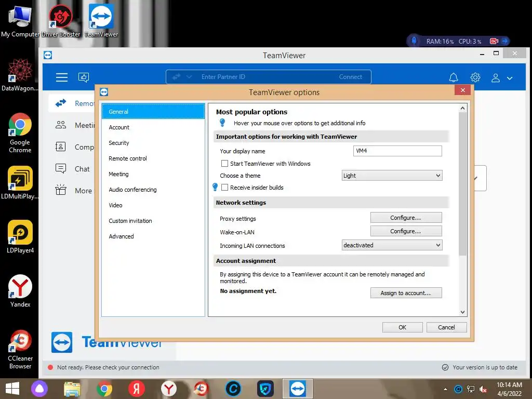This screenshot has width=532, height=399.
Task: Select the Remote Control arrows icon in sidebar
Action: (x=61, y=103)
